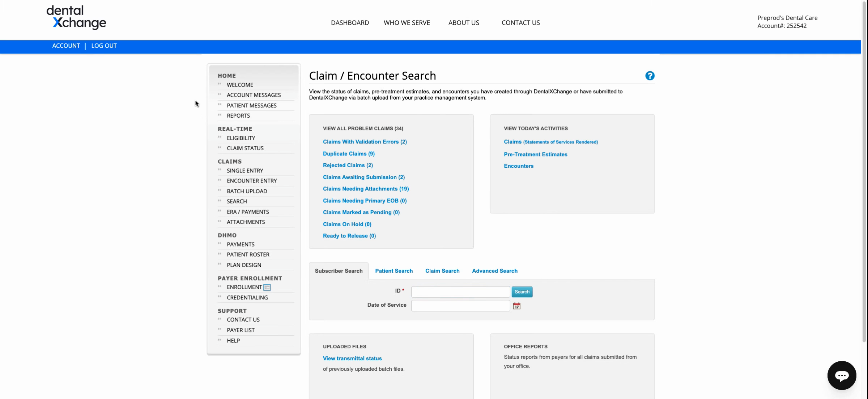868x399 pixels.
Task: Focus the Date of Service input field
Action: [460, 306]
